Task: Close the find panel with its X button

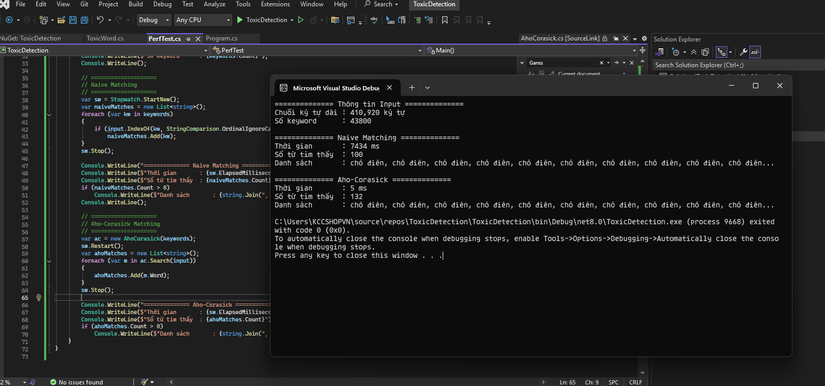Action: coord(631,63)
